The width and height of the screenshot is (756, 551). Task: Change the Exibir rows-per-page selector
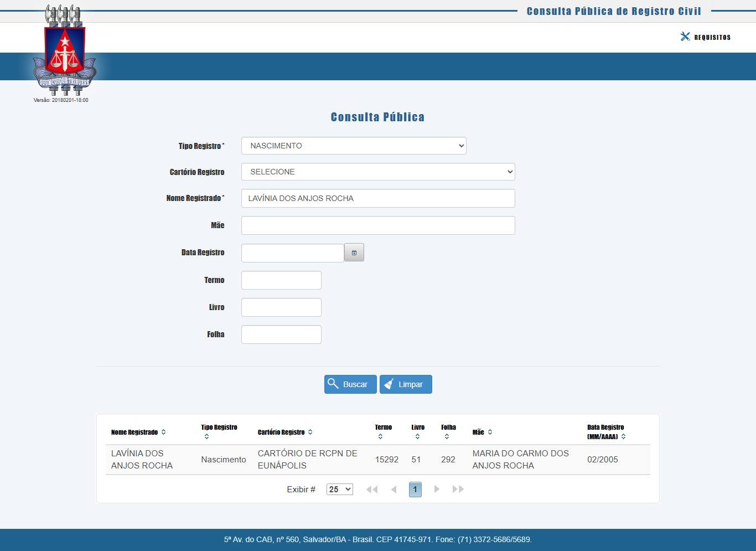(340, 490)
